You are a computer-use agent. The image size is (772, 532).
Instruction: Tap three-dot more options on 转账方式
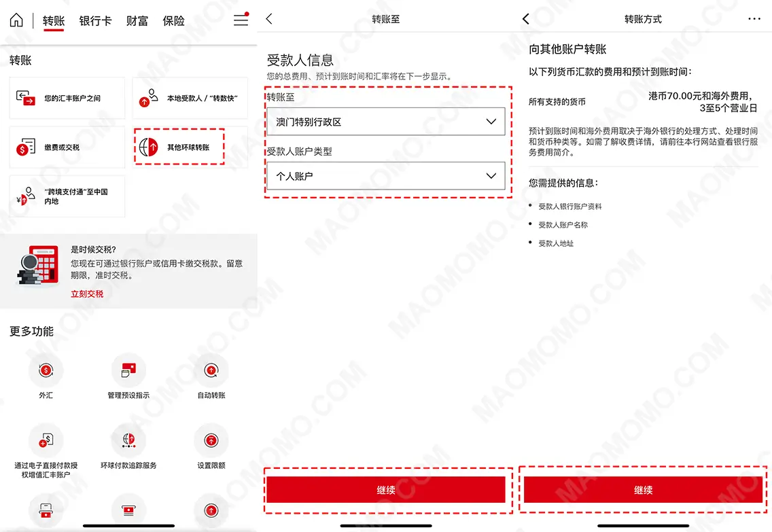coord(754,19)
